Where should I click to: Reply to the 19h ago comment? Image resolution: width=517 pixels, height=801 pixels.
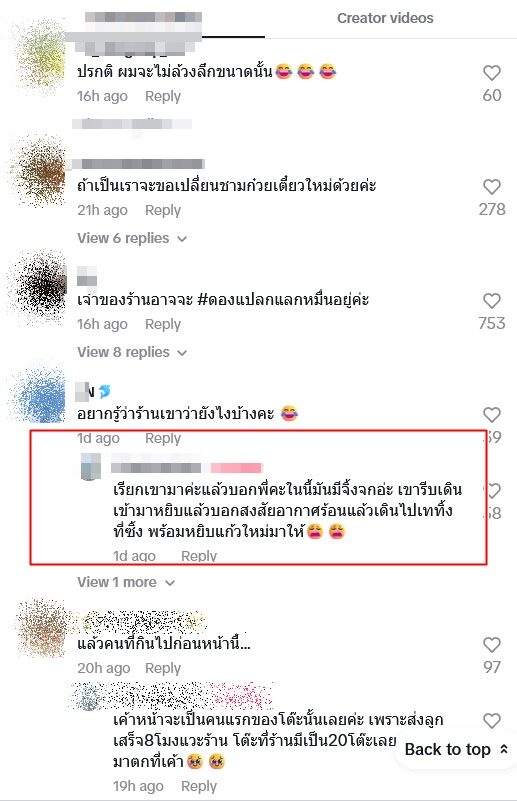(199, 786)
